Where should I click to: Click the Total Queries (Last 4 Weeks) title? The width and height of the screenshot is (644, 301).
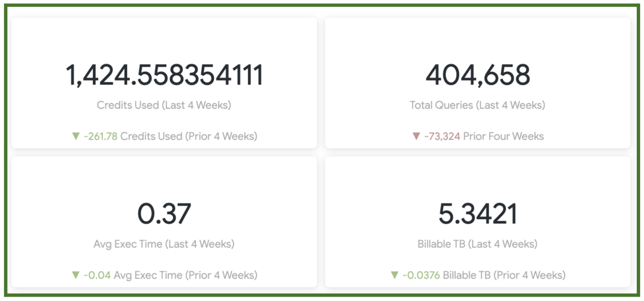pos(478,105)
